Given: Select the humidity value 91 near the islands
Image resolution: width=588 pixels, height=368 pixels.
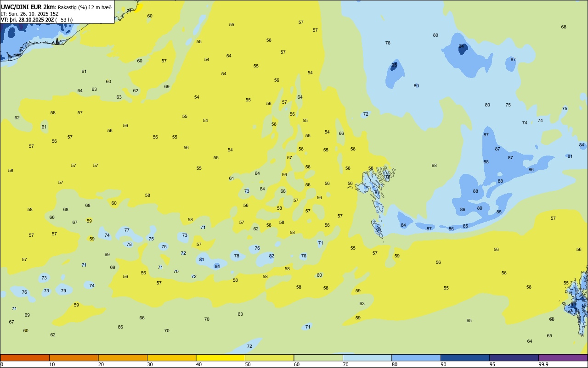Looking at the screenshot, I should coord(379,230).
